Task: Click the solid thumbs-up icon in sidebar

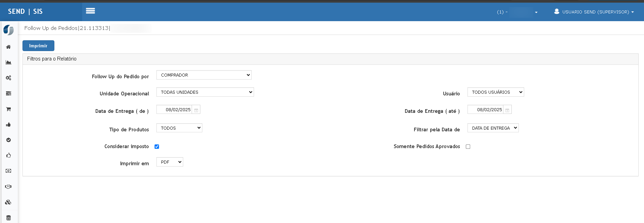Action: pyautogui.click(x=8, y=125)
